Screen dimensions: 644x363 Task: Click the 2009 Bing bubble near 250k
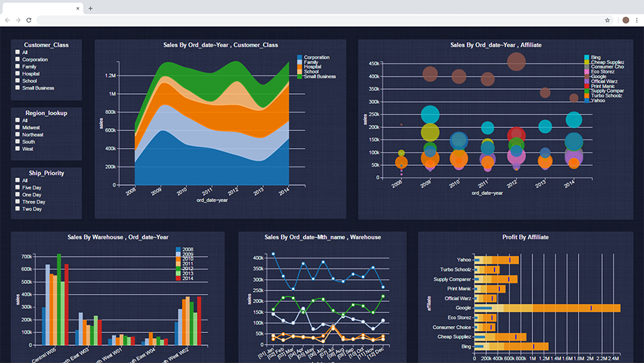tap(430, 115)
